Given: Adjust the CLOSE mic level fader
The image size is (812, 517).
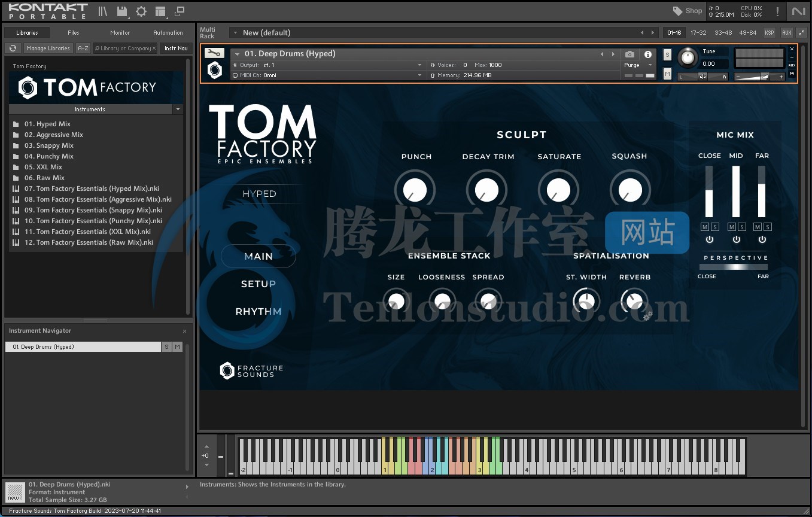Looking at the screenshot, I should click(x=710, y=191).
